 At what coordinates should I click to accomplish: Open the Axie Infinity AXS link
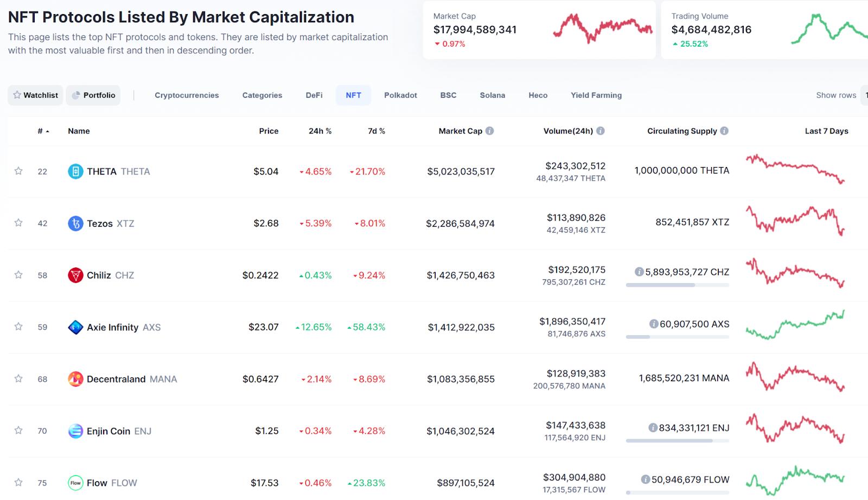coord(124,327)
